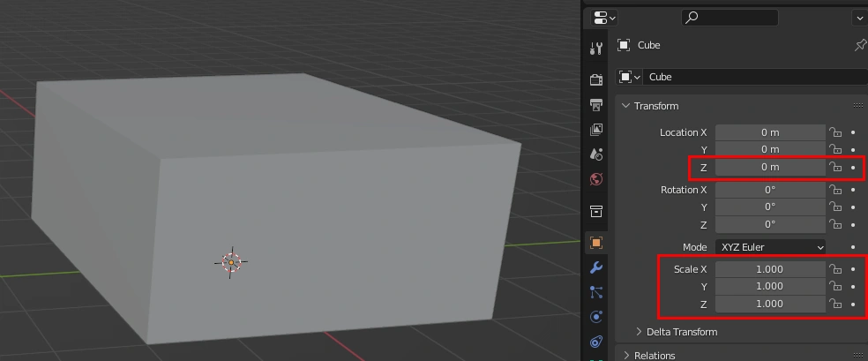
Task: Lock the Rotation Y value
Action: tap(834, 207)
